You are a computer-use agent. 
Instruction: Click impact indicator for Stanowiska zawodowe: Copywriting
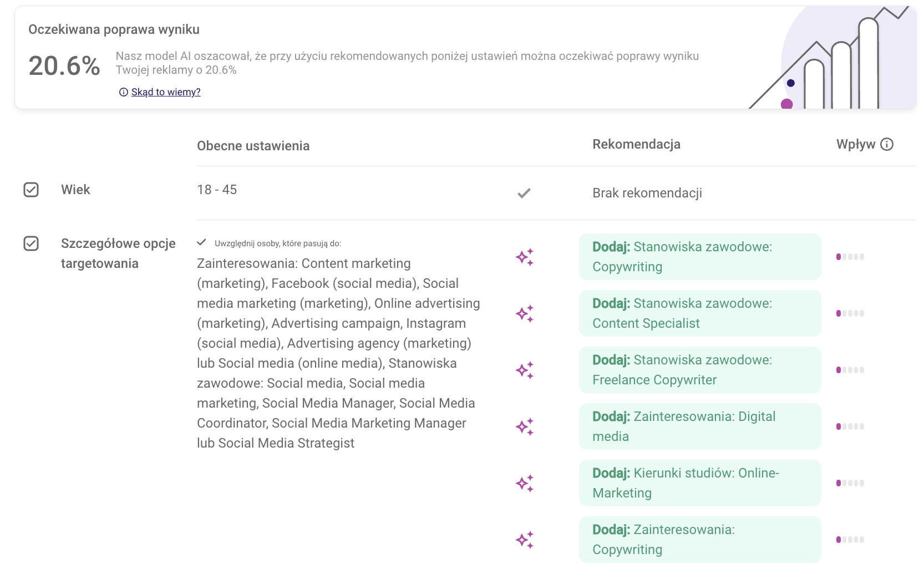click(x=850, y=257)
